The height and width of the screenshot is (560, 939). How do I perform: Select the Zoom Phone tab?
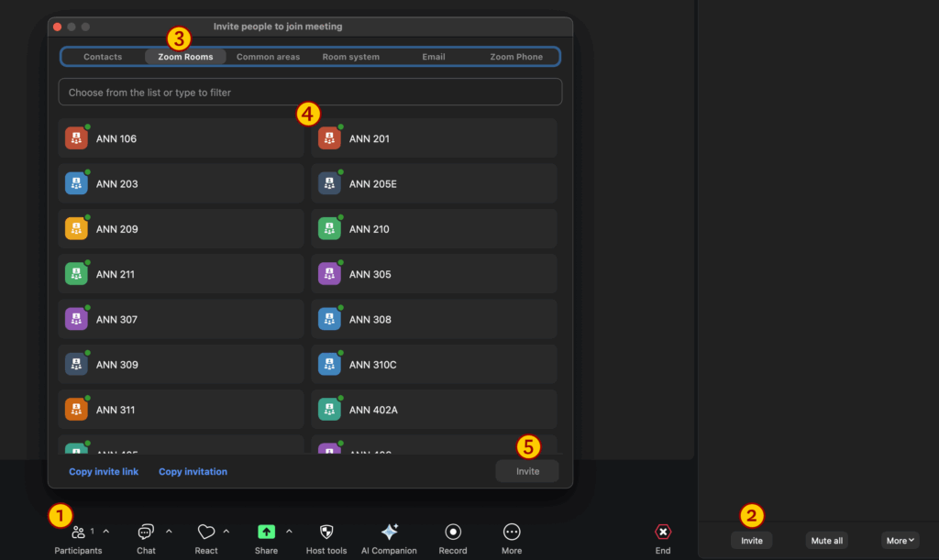[x=515, y=57]
